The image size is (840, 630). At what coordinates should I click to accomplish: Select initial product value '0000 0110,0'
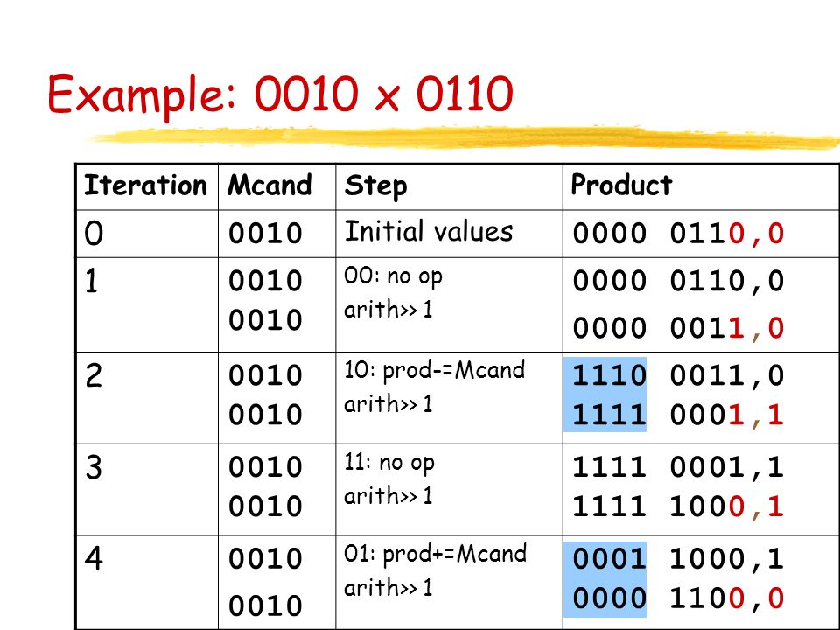click(678, 234)
